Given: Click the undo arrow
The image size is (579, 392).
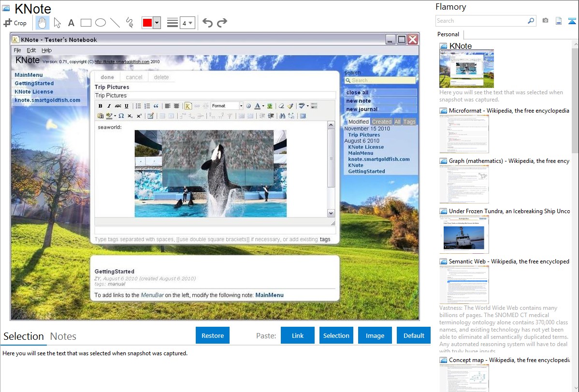Looking at the screenshot, I should pyautogui.click(x=207, y=23).
